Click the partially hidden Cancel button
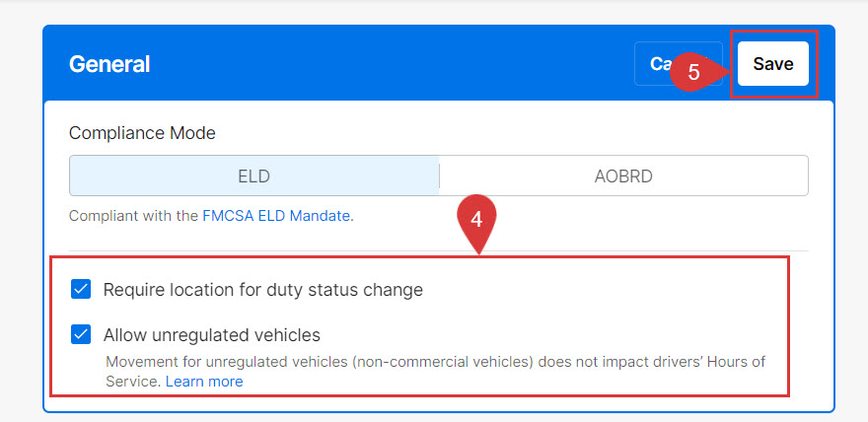Viewport: 868px width, 422px height. (x=653, y=64)
